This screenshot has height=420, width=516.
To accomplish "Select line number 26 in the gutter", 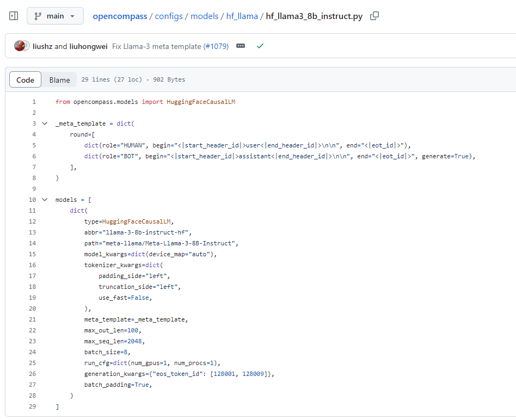I will point(33,374).
